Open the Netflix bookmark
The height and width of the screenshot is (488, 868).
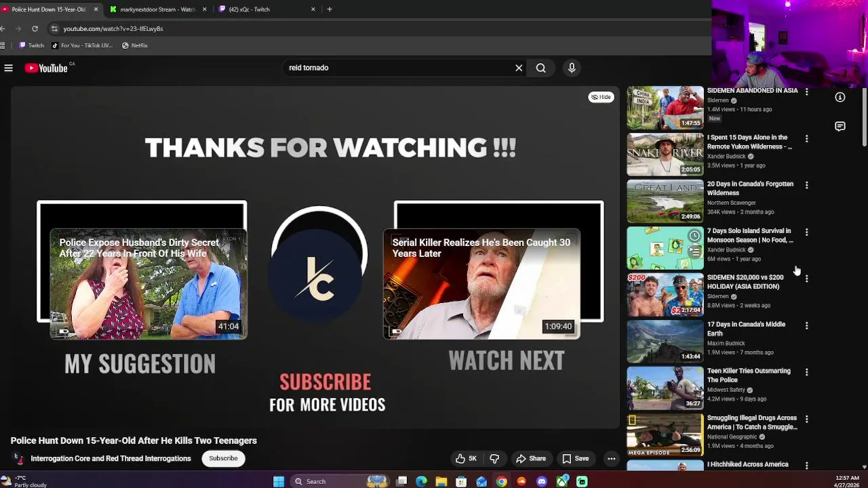[134, 45]
